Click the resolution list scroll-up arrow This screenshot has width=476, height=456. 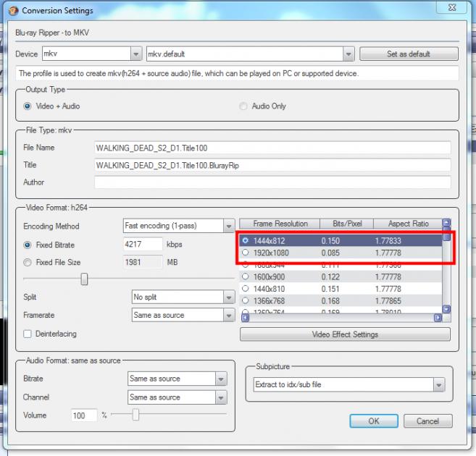tap(446, 224)
